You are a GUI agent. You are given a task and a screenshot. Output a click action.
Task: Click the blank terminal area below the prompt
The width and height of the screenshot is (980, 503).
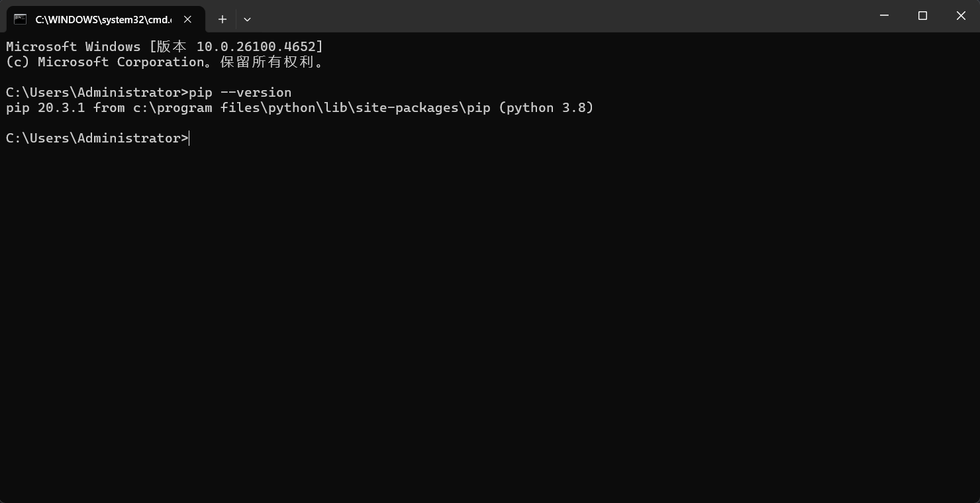pyautogui.click(x=490, y=318)
